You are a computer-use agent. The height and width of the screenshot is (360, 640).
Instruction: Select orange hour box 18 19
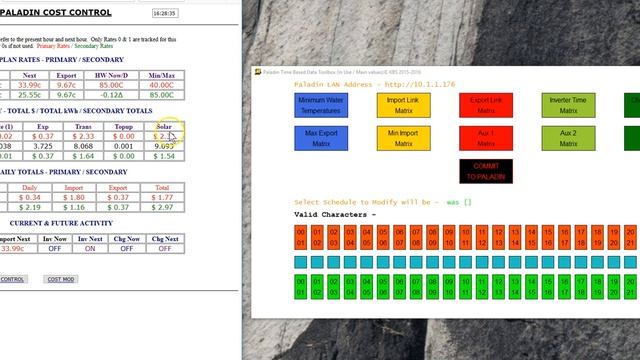597,237
